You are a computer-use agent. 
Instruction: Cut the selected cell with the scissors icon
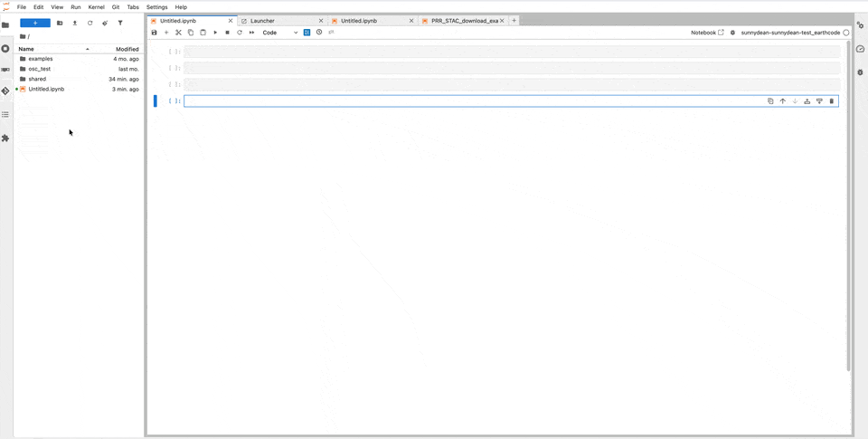pyautogui.click(x=178, y=33)
